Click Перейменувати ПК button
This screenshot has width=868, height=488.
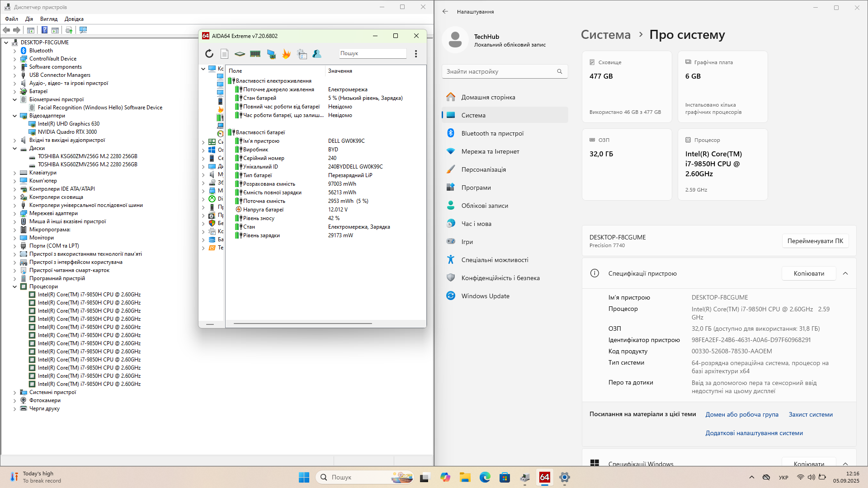coord(815,241)
